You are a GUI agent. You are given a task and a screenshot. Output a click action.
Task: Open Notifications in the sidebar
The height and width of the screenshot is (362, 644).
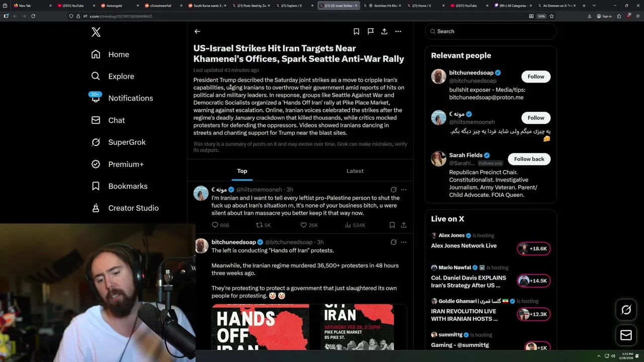coord(122,98)
